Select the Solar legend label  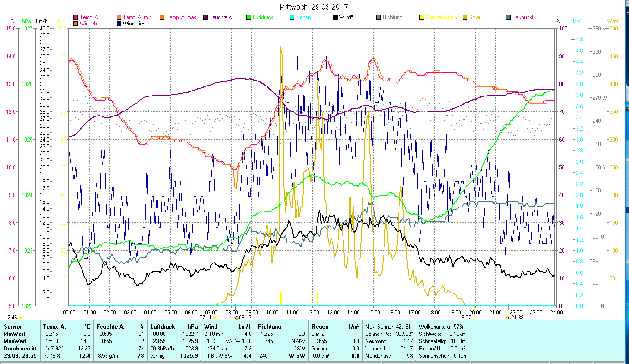pyautogui.click(x=474, y=18)
